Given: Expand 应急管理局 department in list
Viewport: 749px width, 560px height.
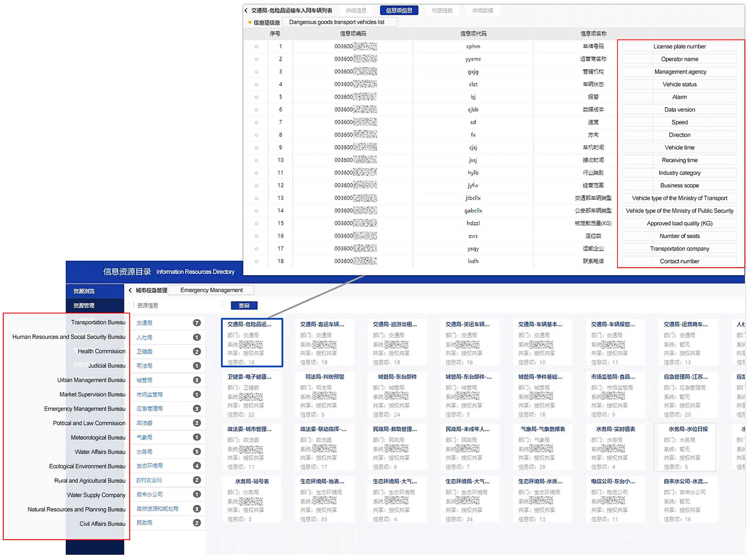Looking at the screenshot, I should click(x=150, y=409).
